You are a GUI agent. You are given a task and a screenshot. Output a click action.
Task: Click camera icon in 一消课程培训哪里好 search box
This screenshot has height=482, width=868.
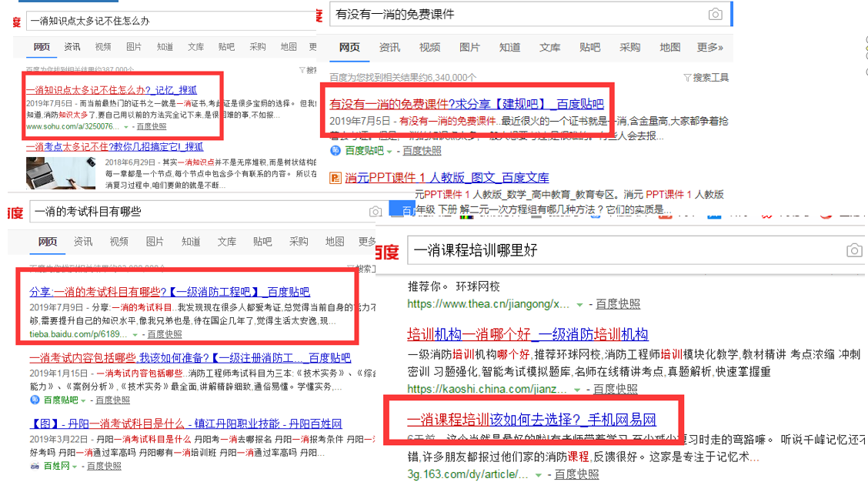(x=853, y=250)
